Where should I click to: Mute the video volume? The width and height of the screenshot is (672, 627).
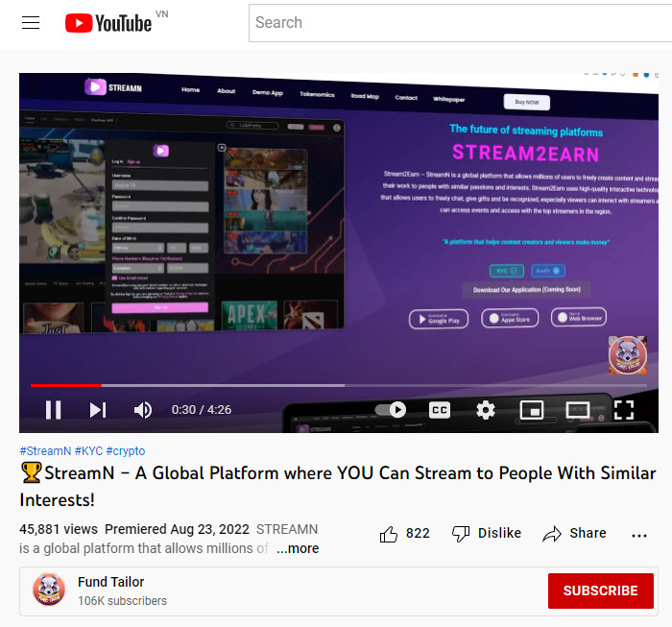(x=143, y=410)
